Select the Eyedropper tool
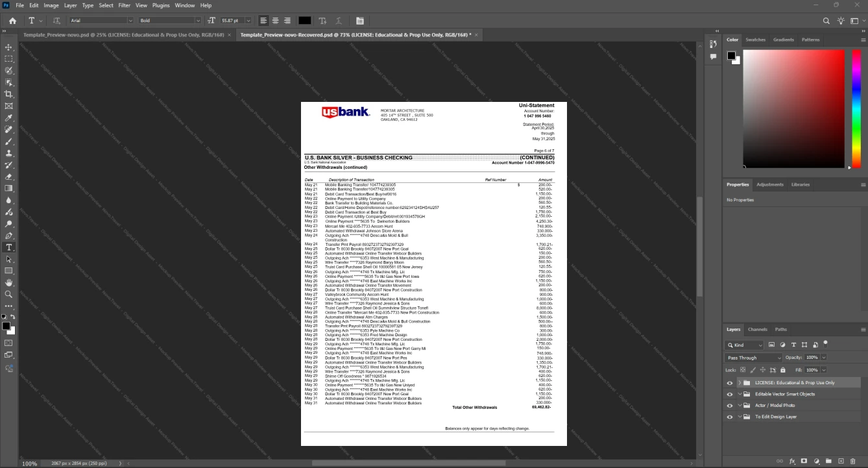This screenshot has width=868, height=468. (x=9, y=118)
